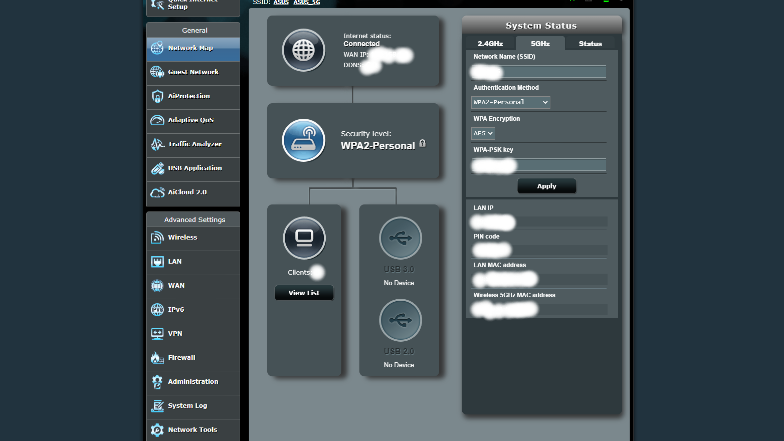The width and height of the screenshot is (784, 441).
Task: Click the USB 2.0 label
Action: coord(399,351)
